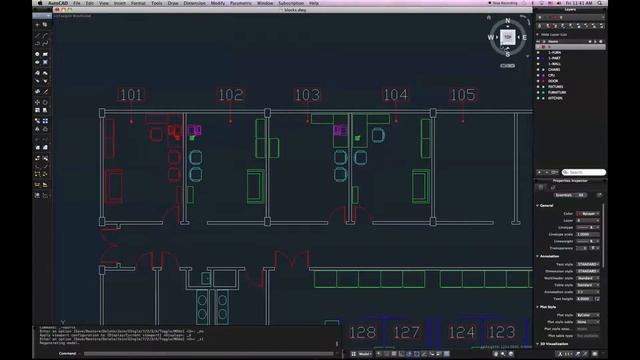The height and width of the screenshot is (360, 640).
Task: Toggle visibility of 1-FURN layer
Action: 538,53
